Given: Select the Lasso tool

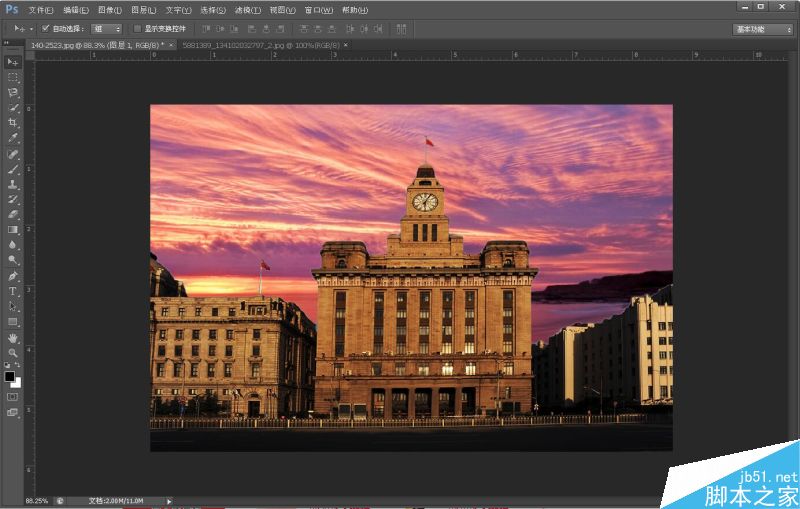Looking at the screenshot, I should pyautogui.click(x=13, y=92).
